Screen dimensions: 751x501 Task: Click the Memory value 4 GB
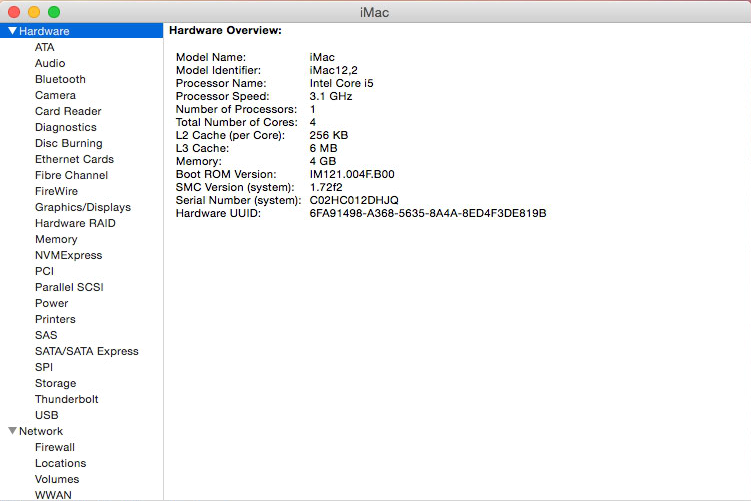[323, 161]
